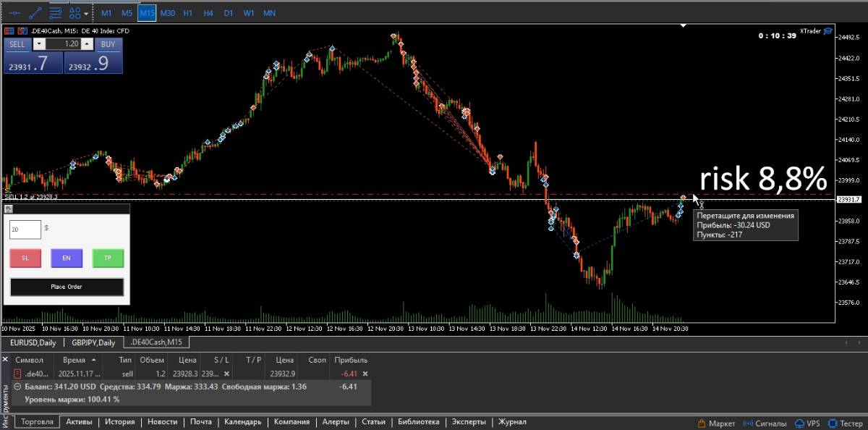
Task: Collapse the balance summary row
Action: tap(18, 387)
